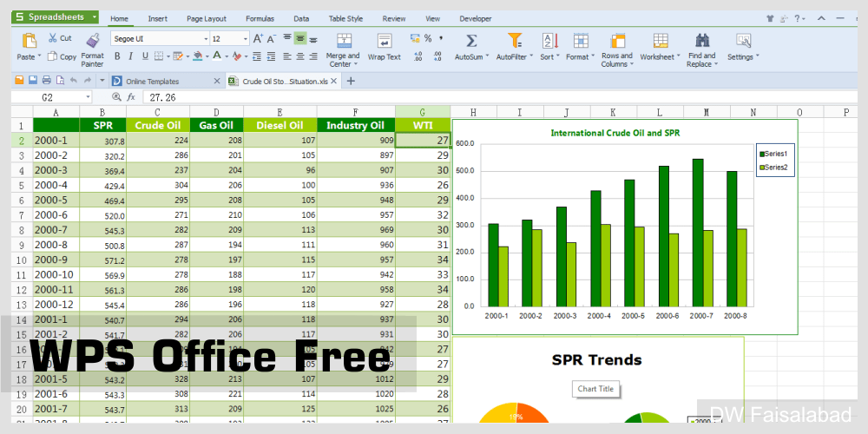This screenshot has height=434, width=868.
Task: Select column header G
Action: (423, 112)
